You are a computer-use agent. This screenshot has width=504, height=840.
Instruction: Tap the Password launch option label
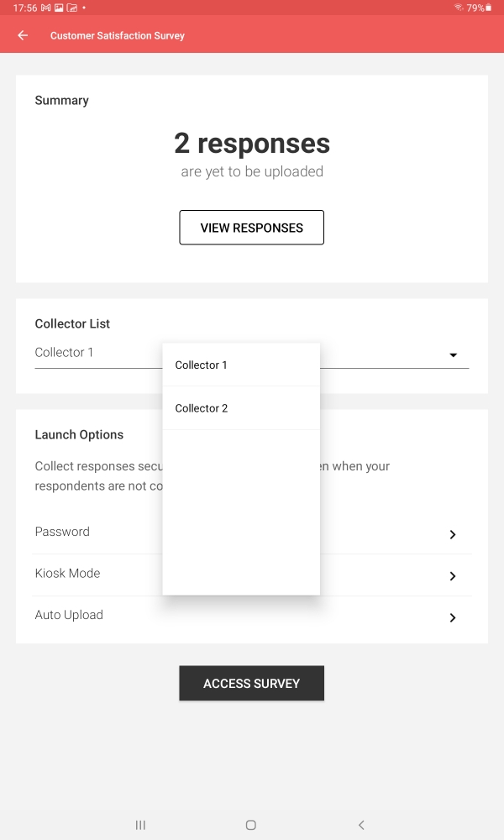tap(62, 532)
